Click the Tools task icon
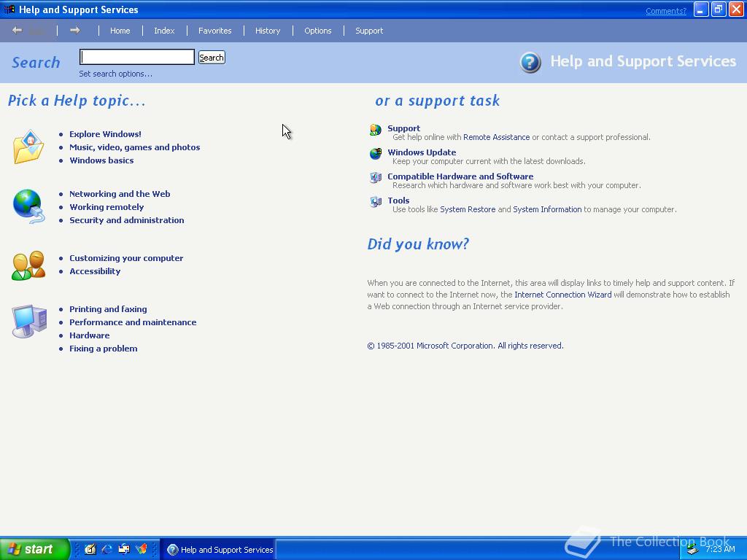 pos(376,202)
